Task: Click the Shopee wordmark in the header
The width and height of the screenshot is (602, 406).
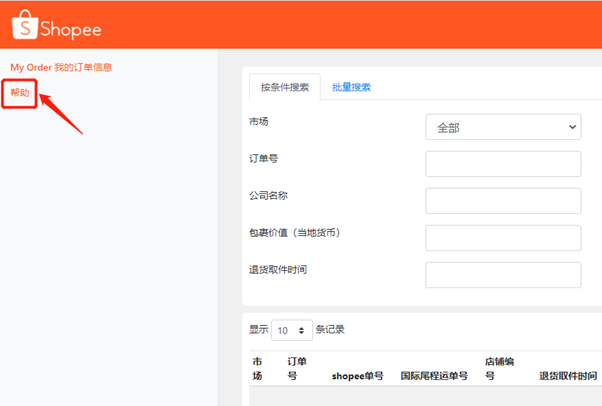Action: click(70, 29)
